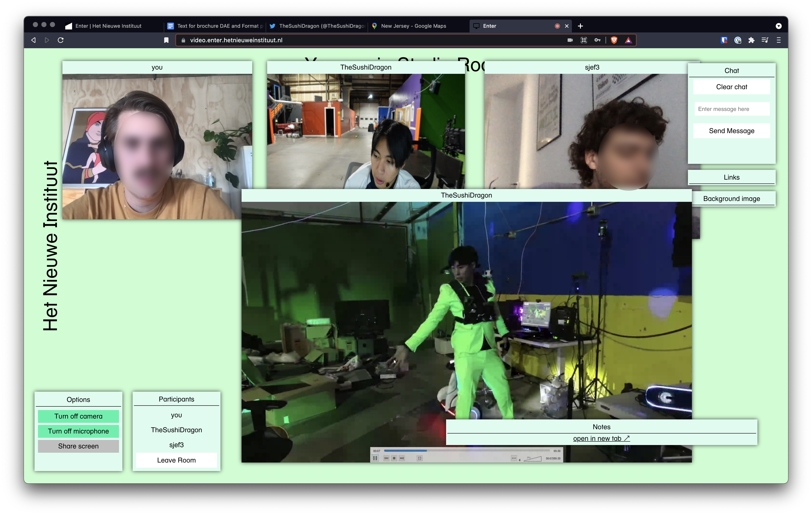Stop playback in the shared video player
Screen dimensions: 812x515
(394, 458)
